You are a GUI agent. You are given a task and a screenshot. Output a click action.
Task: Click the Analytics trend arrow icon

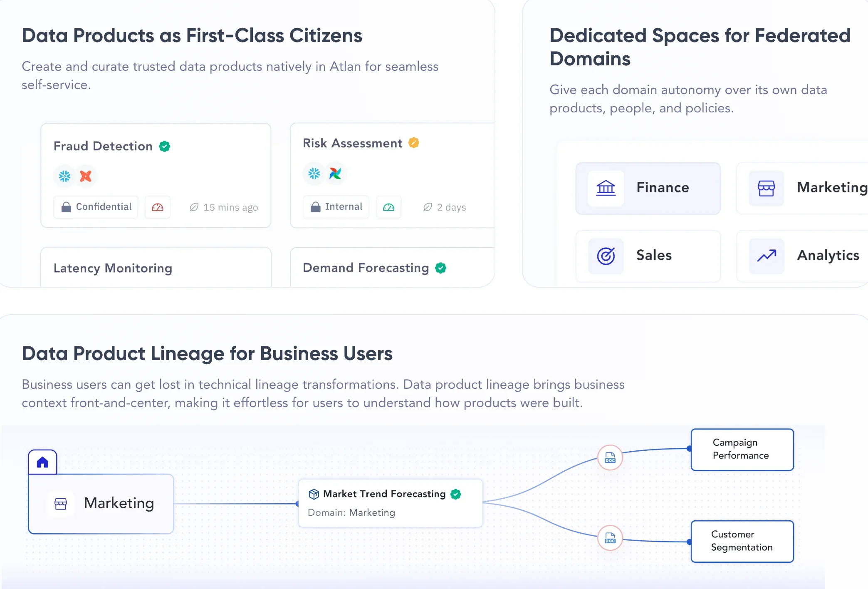click(x=766, y=254)
